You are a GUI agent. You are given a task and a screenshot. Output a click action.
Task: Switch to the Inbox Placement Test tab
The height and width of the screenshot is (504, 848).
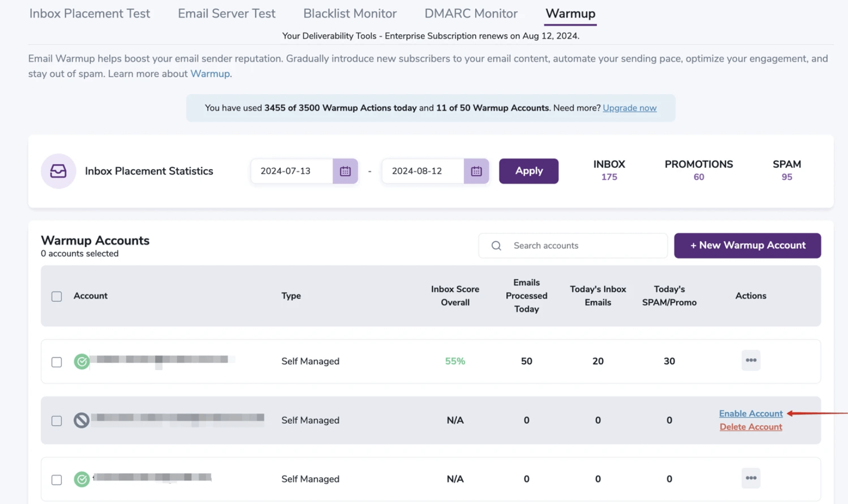tap(90, 13)
